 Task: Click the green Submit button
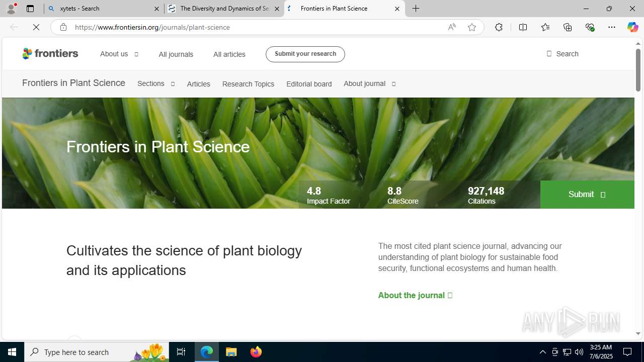[x=587, y=195]
